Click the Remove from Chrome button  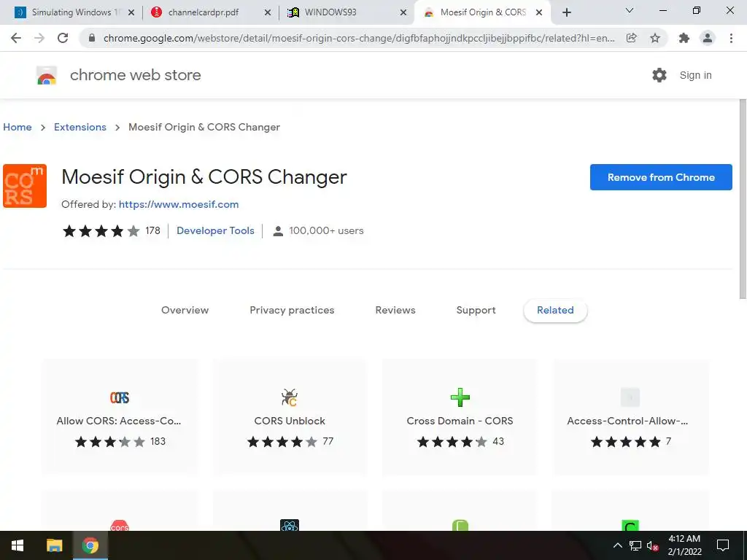661,177
